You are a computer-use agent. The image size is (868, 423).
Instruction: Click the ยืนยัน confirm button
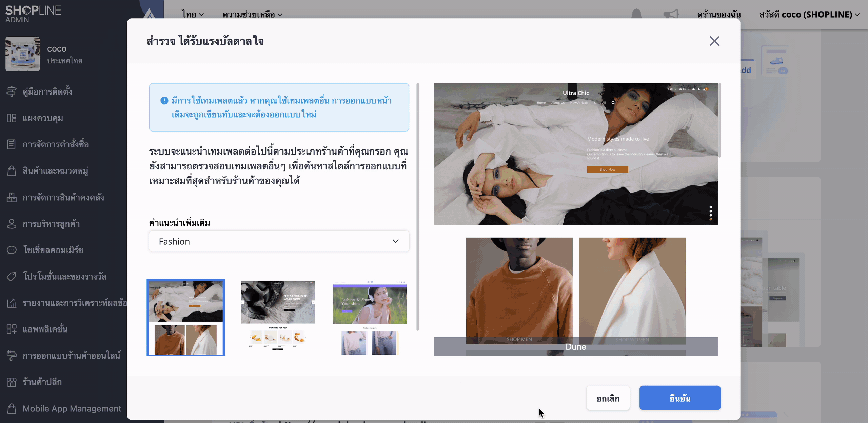[x=680, y=398]
